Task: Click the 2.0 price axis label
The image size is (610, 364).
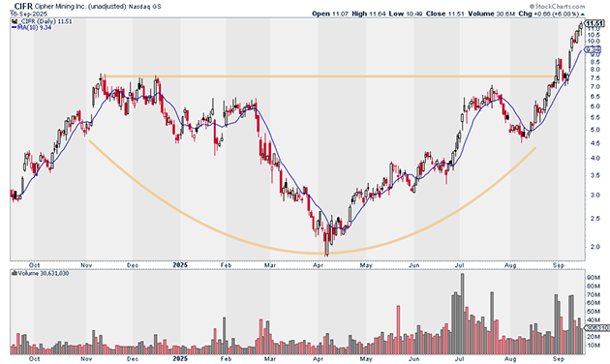Action: [x=595, y=247]
